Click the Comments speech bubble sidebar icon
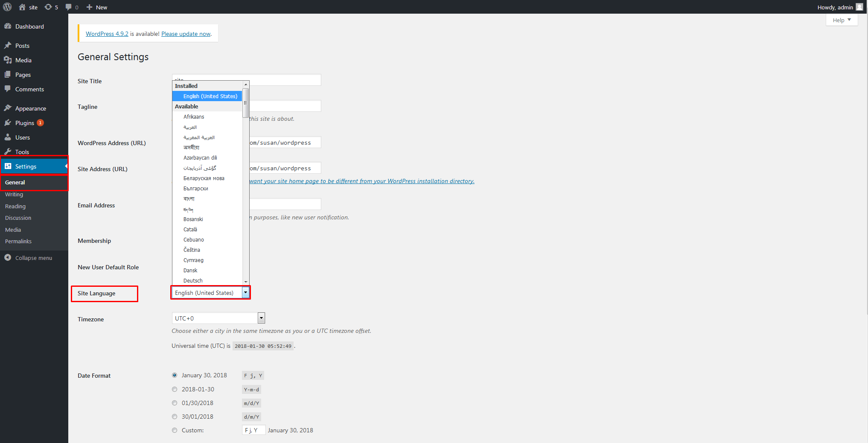Viewport: 868px width, 443px height. coord(8,89)
